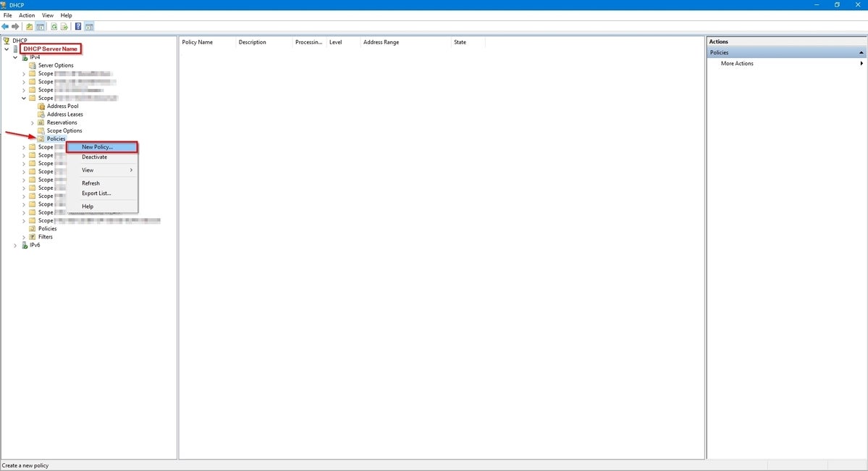Toggle the Show/Hide Action Pane toolbar icon
Image resolution: width=868 pixels, height=471 pixels.
tap(88, 26)
